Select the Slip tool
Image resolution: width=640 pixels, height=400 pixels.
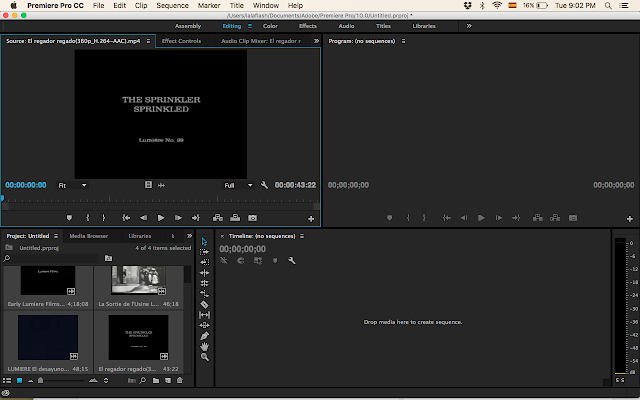[204, 315]
